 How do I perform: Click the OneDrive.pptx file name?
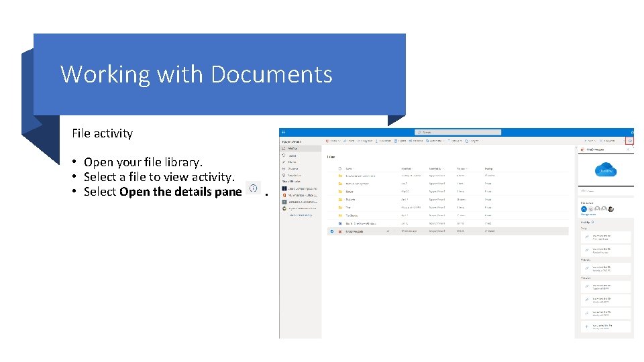point(354,231)
